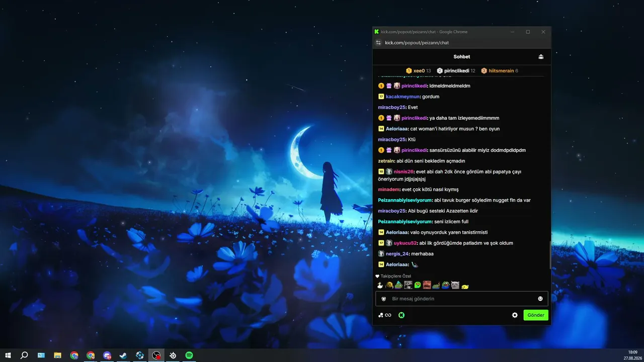The width and height of the screenshot is (644, 362).
Task: Click message 'ya daha tam izleyemedimmmm'
Action: click(x=464, y=118)
